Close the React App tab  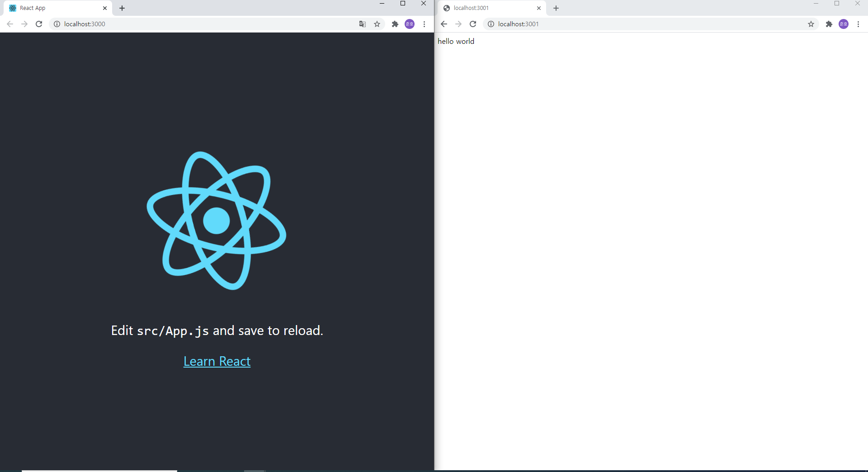(105, 8)
